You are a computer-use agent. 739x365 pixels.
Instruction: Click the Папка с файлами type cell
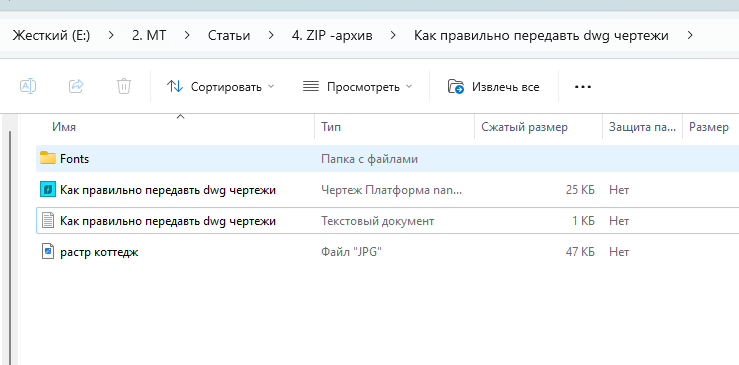point(370,159)
